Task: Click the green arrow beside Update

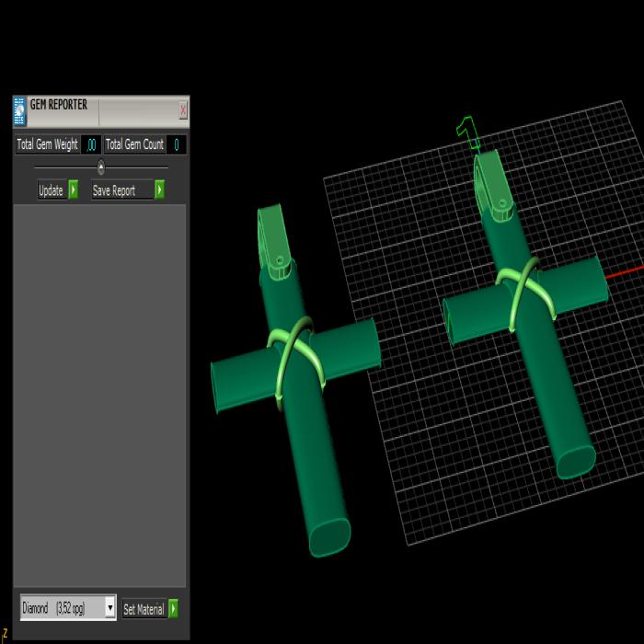Action: [x=73, y=190]
